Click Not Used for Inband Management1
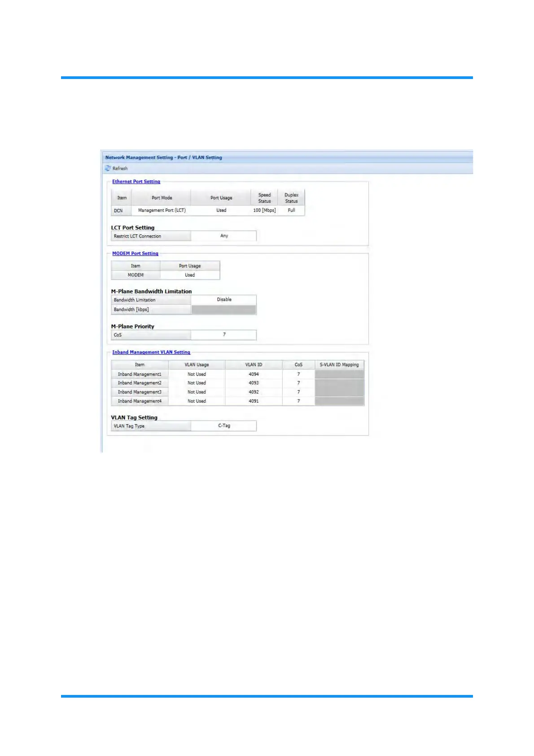This screenshot has width=534, height=756. coord(197,374)
